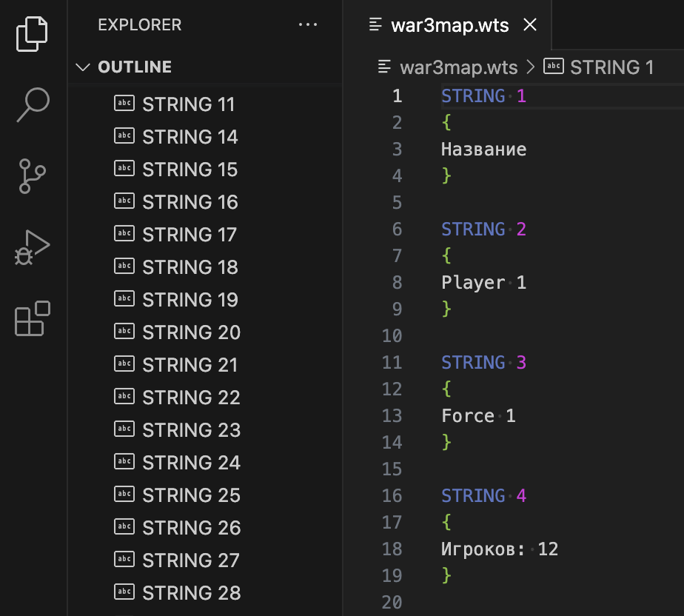Click the EXPLORER panel title

click(x=139, y=24)
